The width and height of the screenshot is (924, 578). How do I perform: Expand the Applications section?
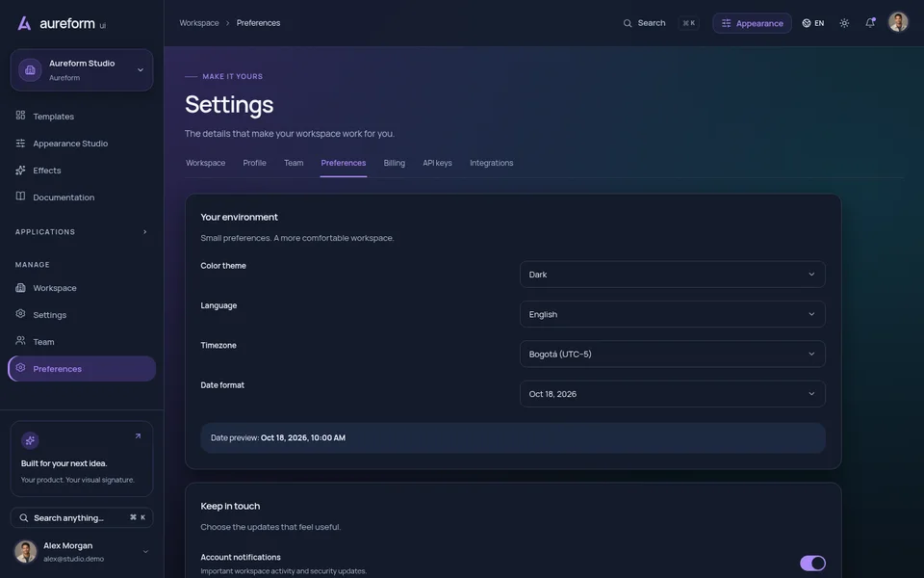[x=145, y=232]
